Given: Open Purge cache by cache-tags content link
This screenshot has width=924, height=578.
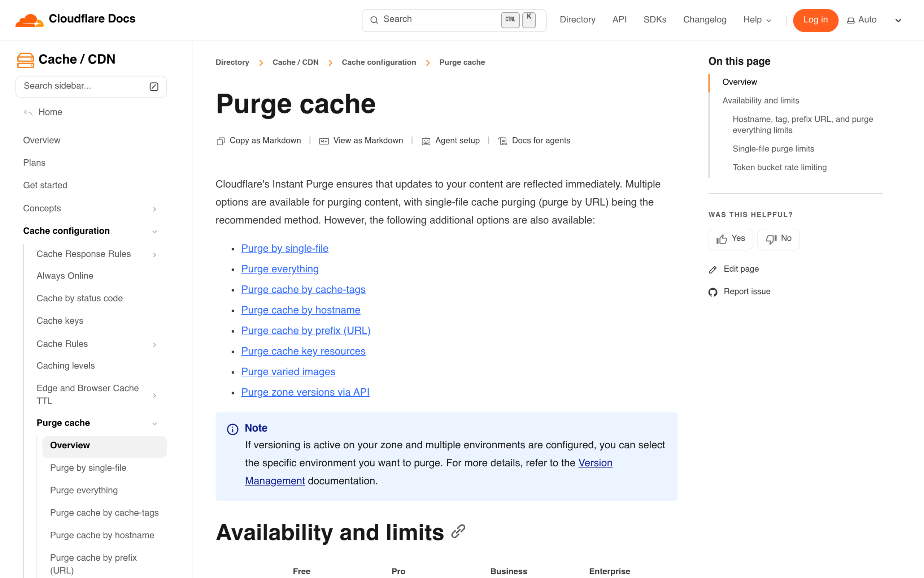Looking at the screenshot, I should (303, 290).
